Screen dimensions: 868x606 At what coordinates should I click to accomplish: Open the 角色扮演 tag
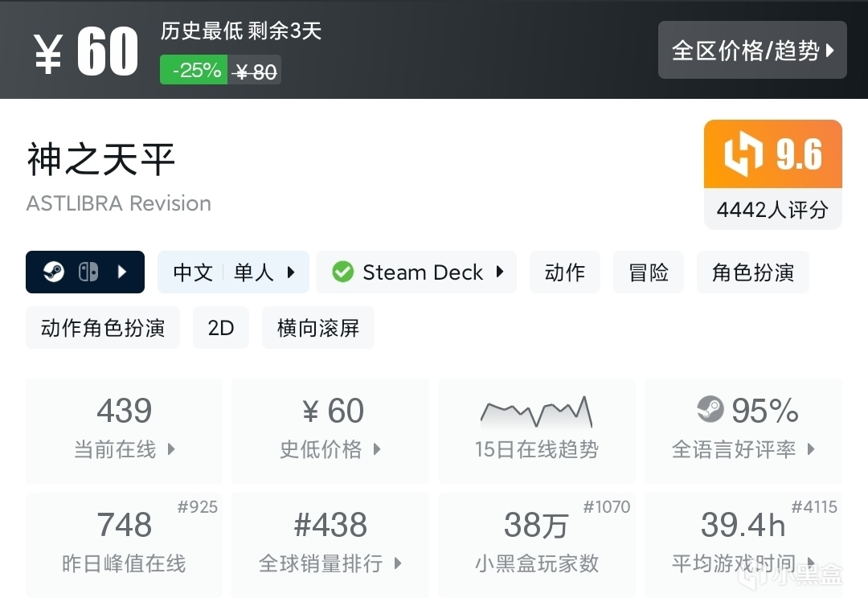click(752, 272)
